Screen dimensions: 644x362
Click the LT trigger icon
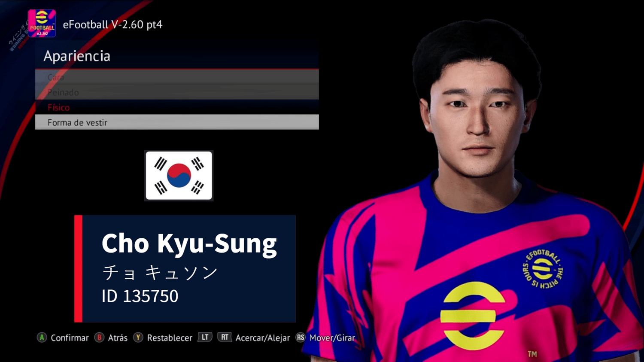[205, 337]
